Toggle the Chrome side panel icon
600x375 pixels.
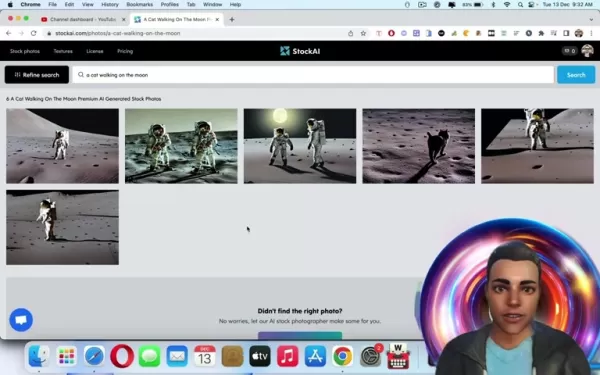tap(566, 33)
